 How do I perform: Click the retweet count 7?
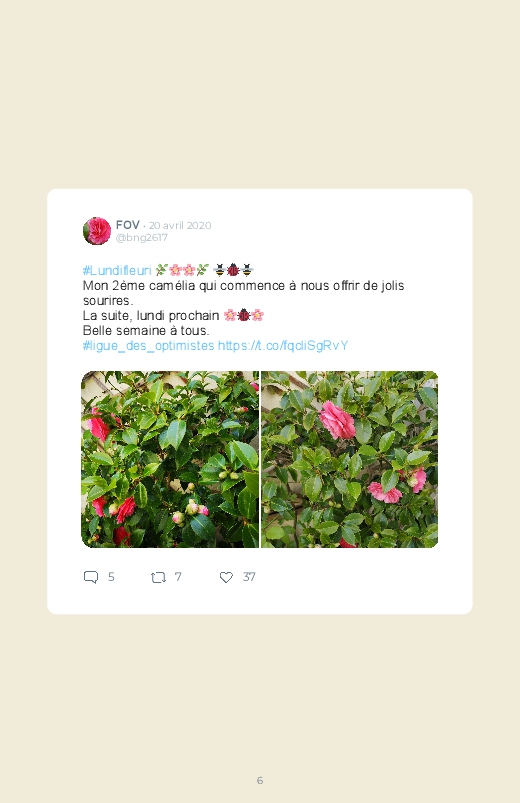(178, 577)
